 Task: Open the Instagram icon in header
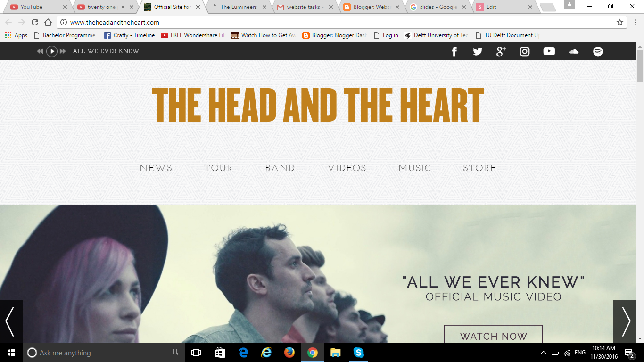[525, 51]
